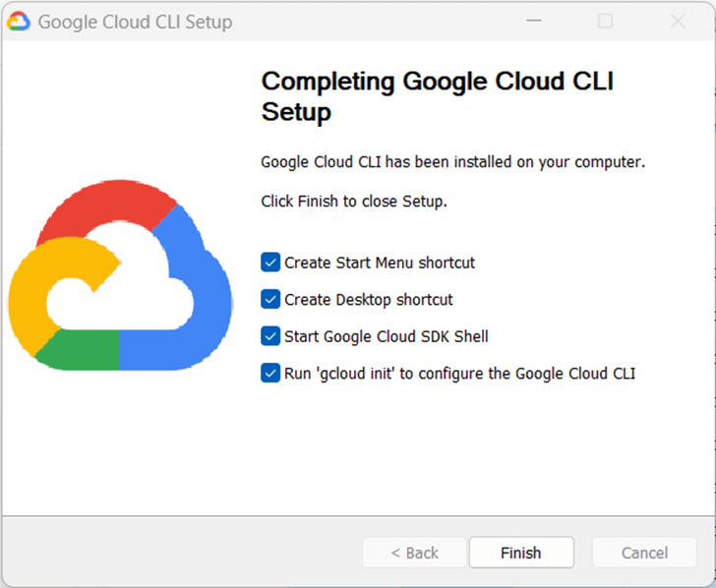The height and width of the screenshot is (588, 716).
Task: Toggle the Create Start Menu shortcut checkbox
Action: pyautogui.click(x=270, y=263)
